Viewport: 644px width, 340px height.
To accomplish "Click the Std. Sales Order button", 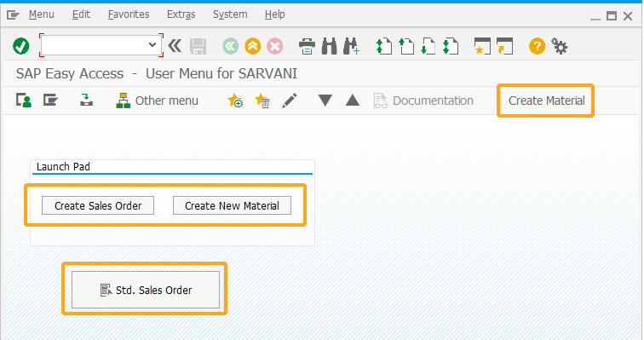I will coord(146,290).
